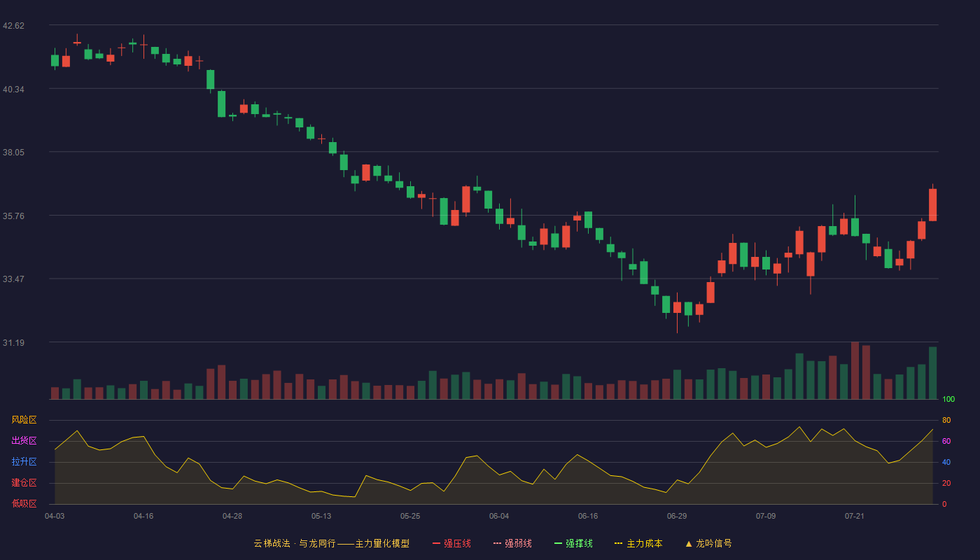Click the 04-03 date label

pos(55,516)
